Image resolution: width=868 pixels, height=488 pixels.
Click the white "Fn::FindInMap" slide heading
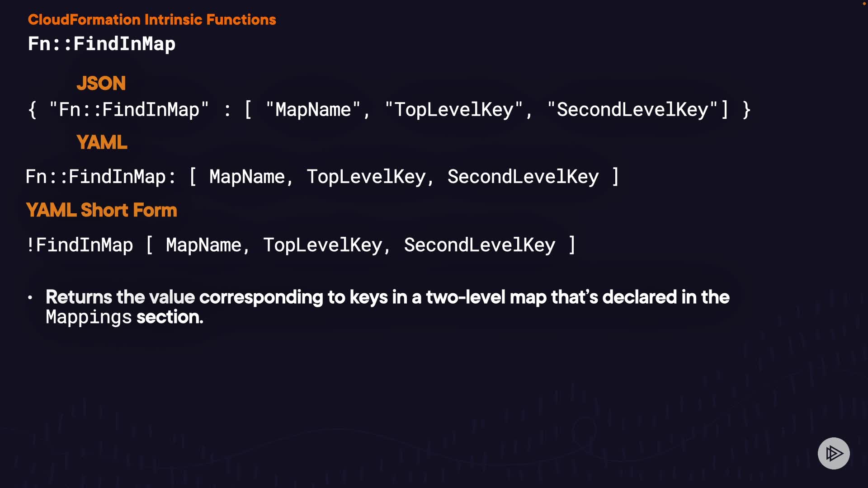(x=102, y=44)
